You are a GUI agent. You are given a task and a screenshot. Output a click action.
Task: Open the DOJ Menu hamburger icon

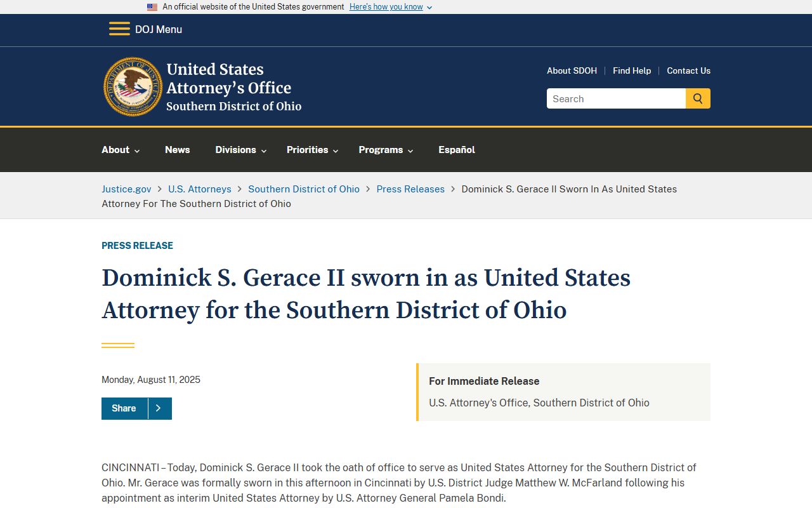click(x=119, y=29)
